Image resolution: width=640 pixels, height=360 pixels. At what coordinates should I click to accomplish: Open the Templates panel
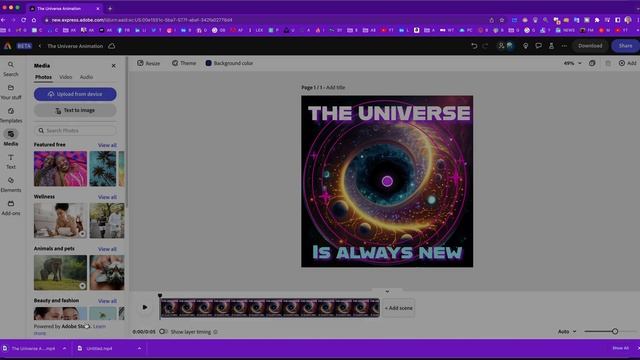tap(11, 115)
